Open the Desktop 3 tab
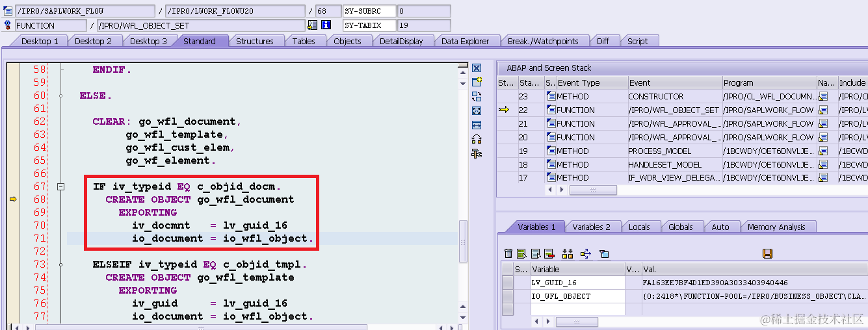This screenshot has width=868, height=330. click(x=148, y=41)
